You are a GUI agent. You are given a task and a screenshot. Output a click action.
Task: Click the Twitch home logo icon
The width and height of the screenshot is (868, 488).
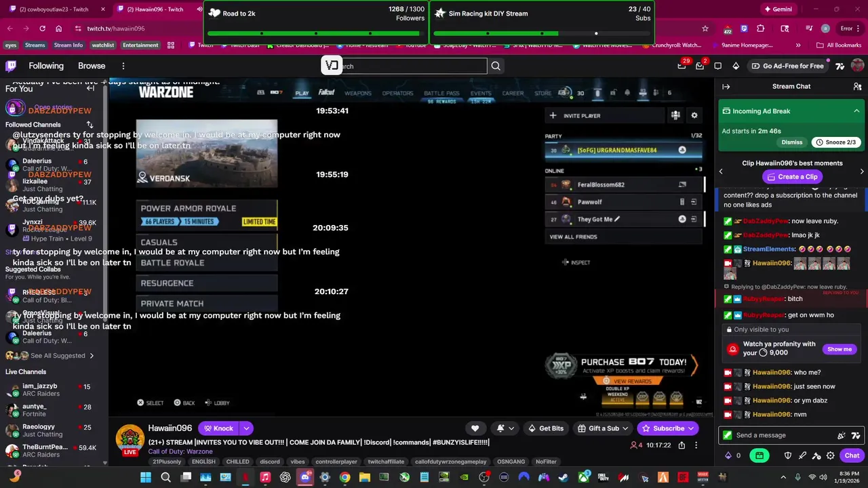pos(11,66)
